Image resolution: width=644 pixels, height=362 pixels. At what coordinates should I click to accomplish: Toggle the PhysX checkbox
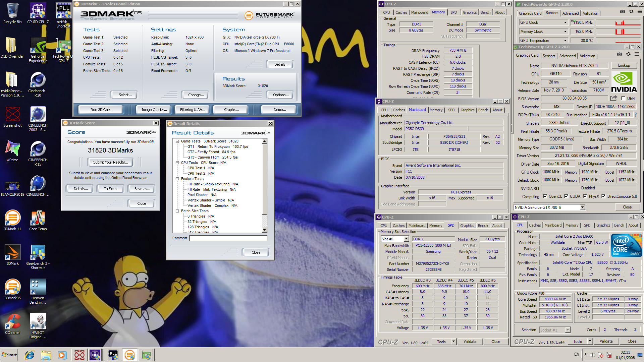tap(585, 196)
